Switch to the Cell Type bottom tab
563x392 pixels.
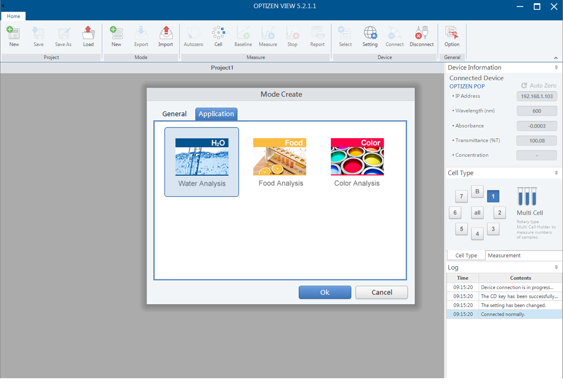[x=466, y=255]
